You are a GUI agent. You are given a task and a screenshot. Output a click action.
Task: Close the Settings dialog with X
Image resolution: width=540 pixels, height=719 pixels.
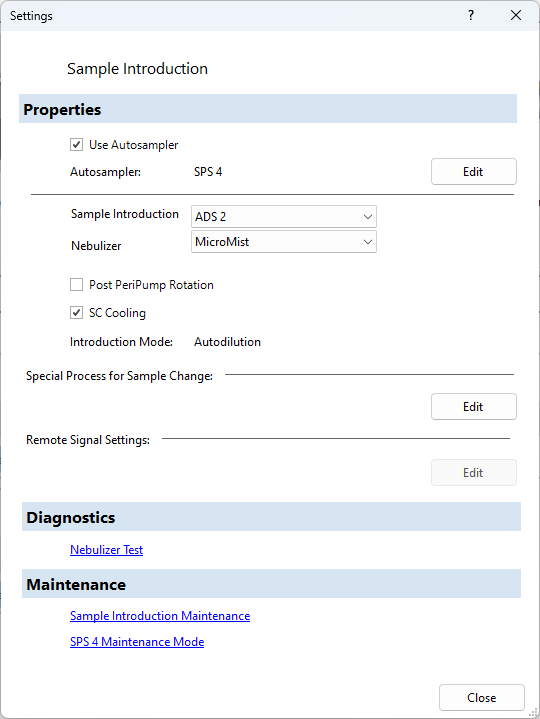coord(516,16)
